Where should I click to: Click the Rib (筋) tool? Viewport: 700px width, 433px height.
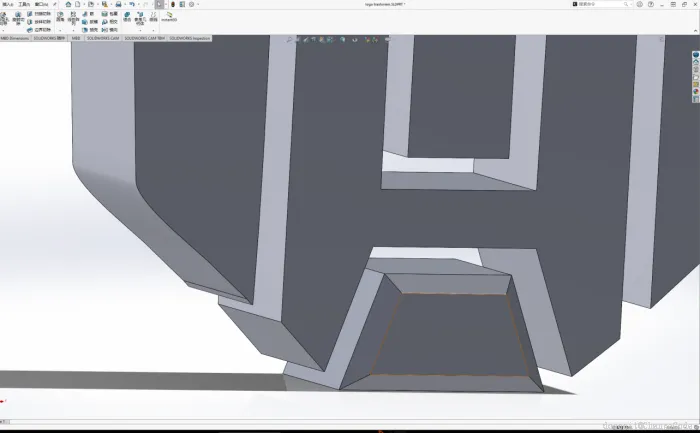click(89, 14)
